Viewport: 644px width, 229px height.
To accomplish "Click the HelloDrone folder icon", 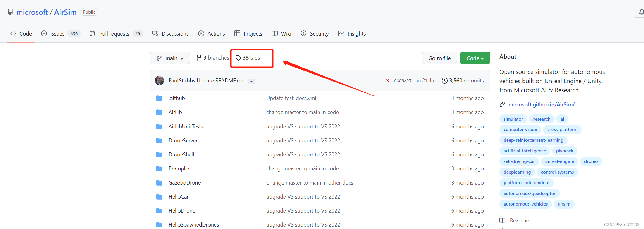I will [159, 211].
